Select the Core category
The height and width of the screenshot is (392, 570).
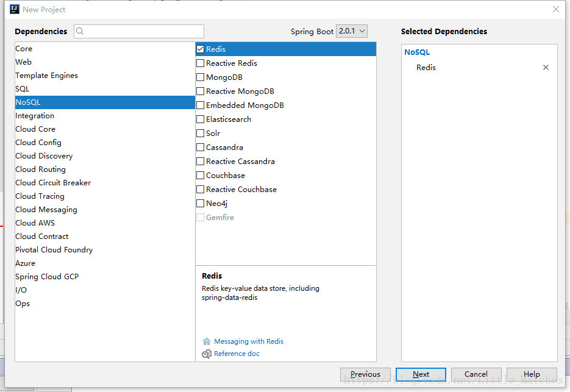coord(105,49)
